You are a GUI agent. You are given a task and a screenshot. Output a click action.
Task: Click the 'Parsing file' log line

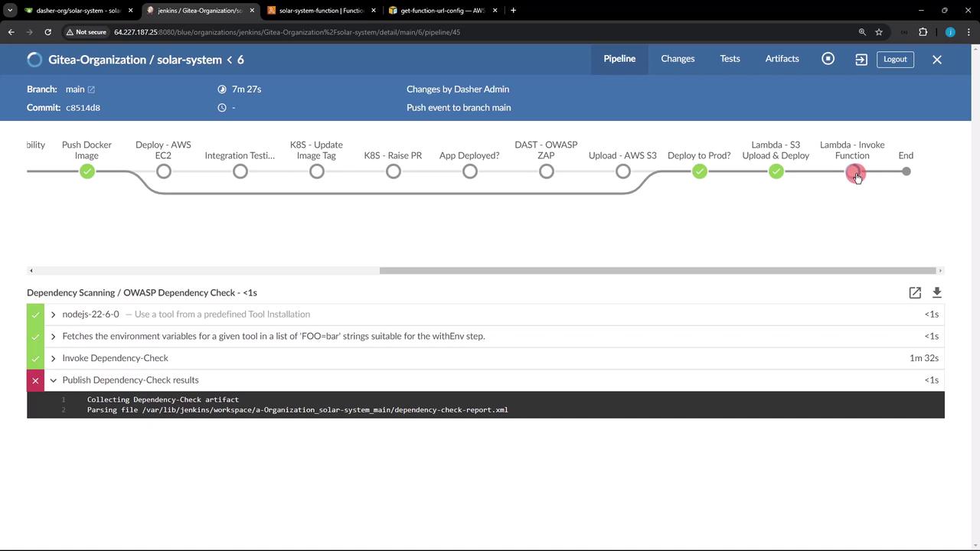(x=298, y=410)
